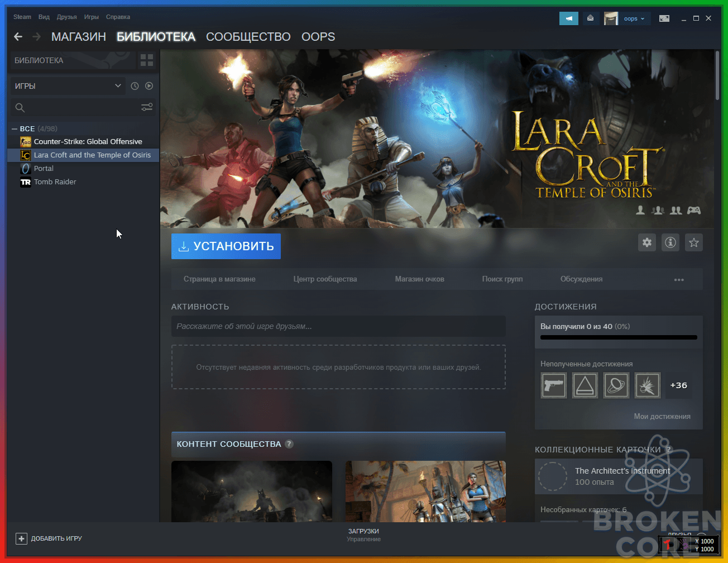Click the pistol achievement icon
This screenshot has width=728, height=563.
click(x=554, y=385)
